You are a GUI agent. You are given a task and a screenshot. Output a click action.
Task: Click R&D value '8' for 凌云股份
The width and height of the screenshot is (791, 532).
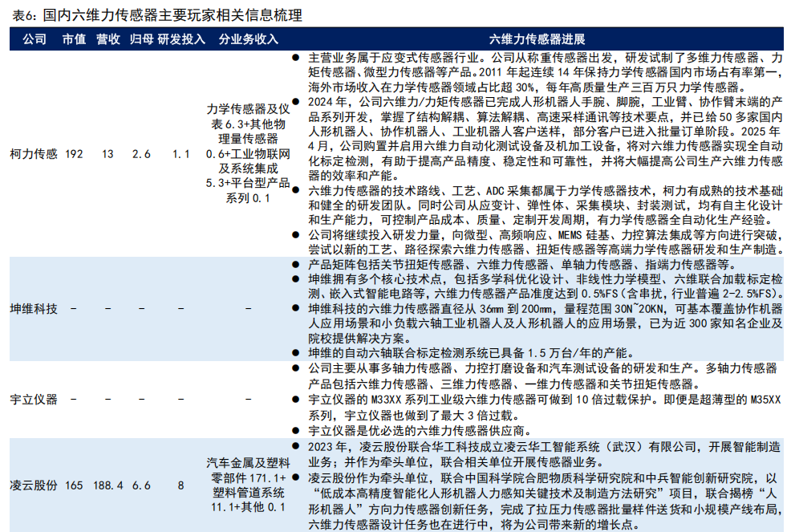pos(181,485)
